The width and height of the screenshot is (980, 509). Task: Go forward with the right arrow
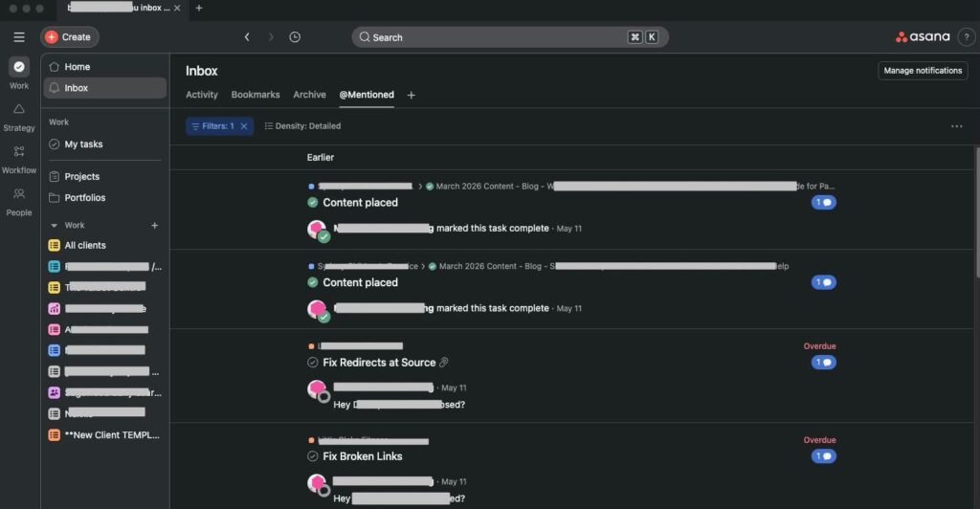[x=271, y=37]
